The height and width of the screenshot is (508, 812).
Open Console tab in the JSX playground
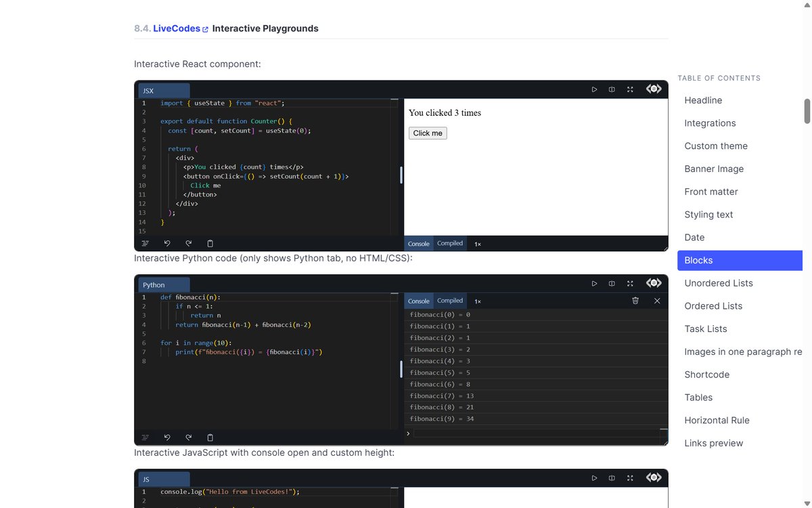point(419,244)
